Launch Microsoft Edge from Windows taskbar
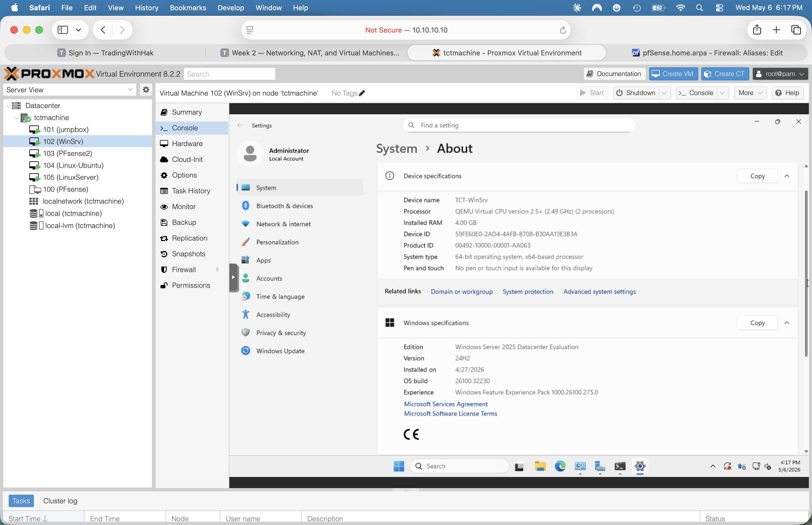 (560, 466)
